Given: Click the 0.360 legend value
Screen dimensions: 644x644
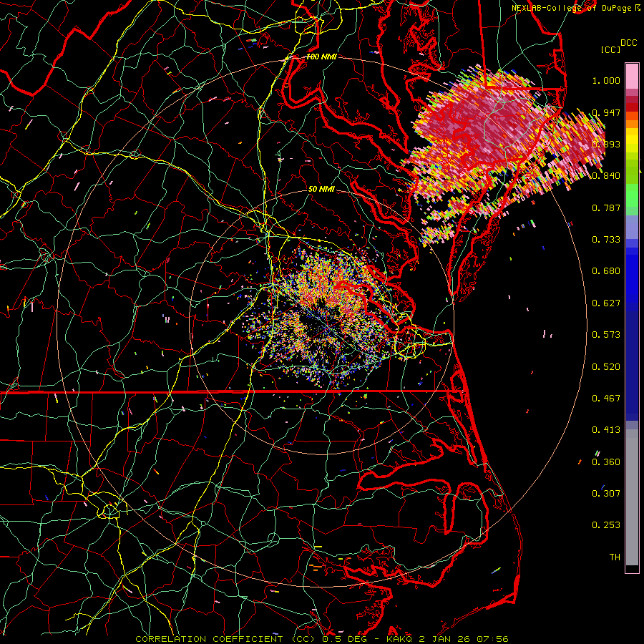Looking at the screenshot, I should pos(606,462).
